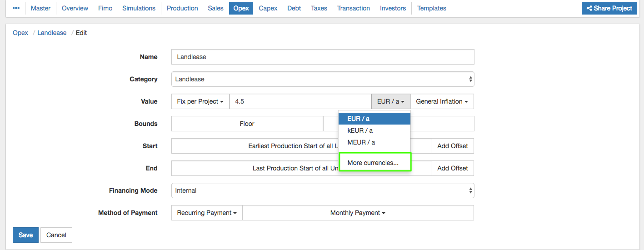
Task: Go to the Investors tab
Action: pyautogui.click(x=393, y=8)
